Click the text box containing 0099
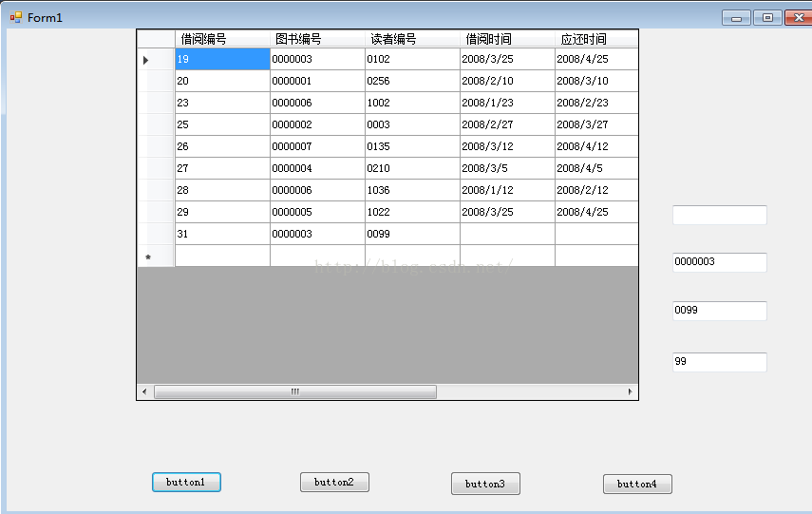 (719, 311)
